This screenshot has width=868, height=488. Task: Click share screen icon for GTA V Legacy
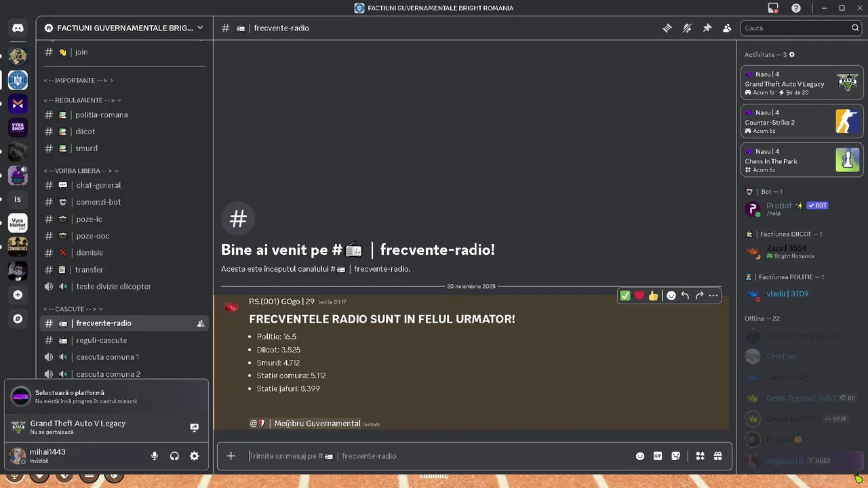194,428
